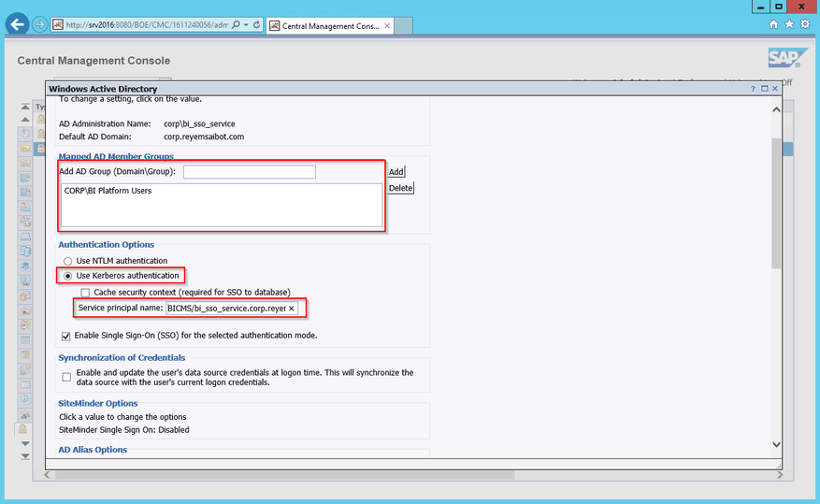Click the bottom horizontal scrollbar right arrow

pyautogui.click(x=780, y=475)
